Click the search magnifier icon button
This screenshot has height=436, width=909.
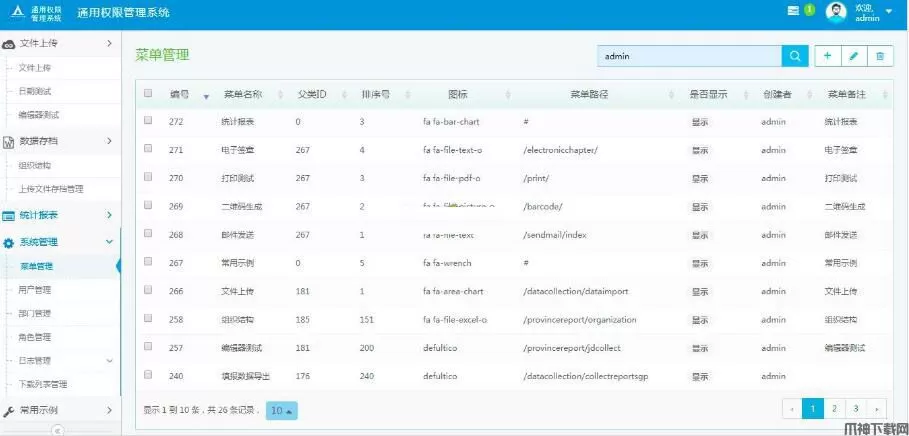795,57
